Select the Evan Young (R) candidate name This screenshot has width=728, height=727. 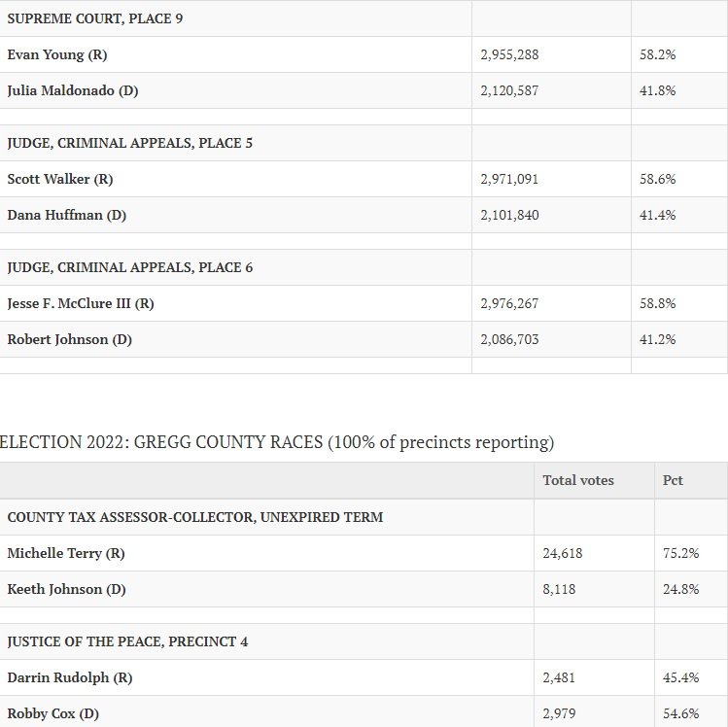pyautogui.click(x=57, y=54)
